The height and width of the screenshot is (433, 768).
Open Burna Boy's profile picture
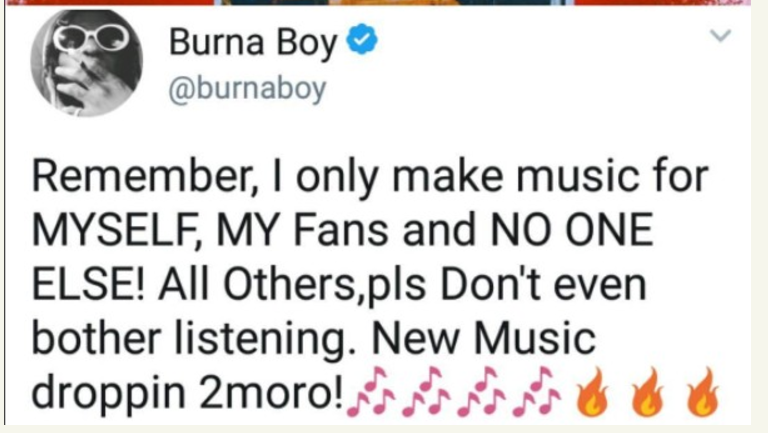(87, 63)
